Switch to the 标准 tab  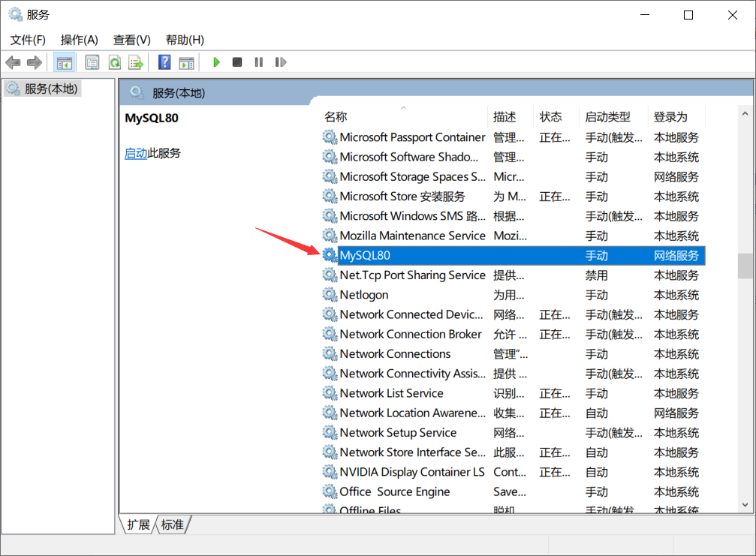tap(172, 524)
